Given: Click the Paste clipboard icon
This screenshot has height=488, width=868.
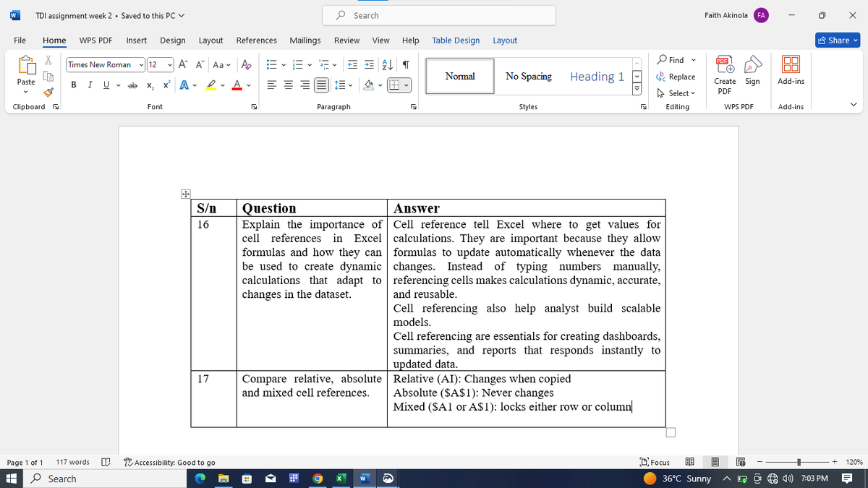Looking at the screenshot, I should (26, 67).
